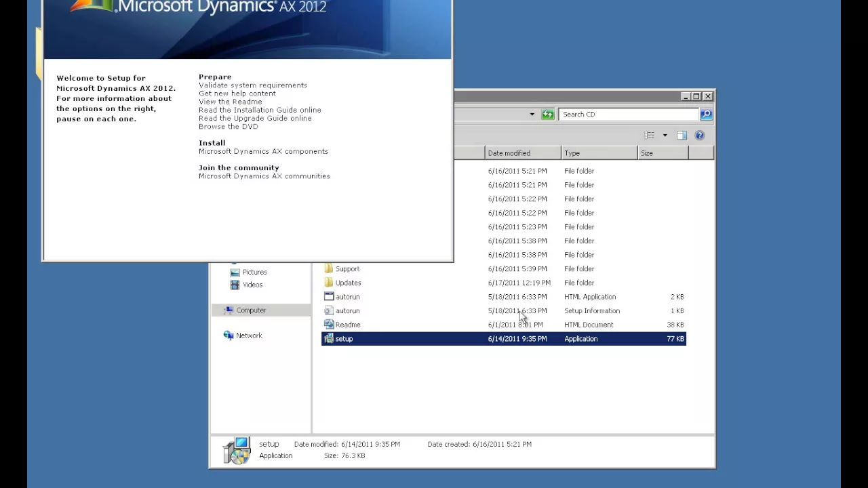
Task: Open the address bar history dropdown arrow
Action: coord(532,115)
